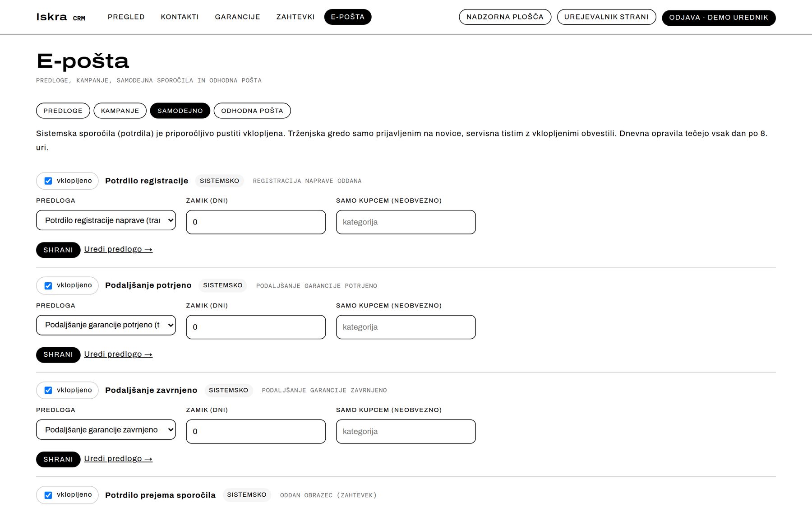The image size is (812, 508).
Task: Select the Samodejno tab
Action: (180, 111)
